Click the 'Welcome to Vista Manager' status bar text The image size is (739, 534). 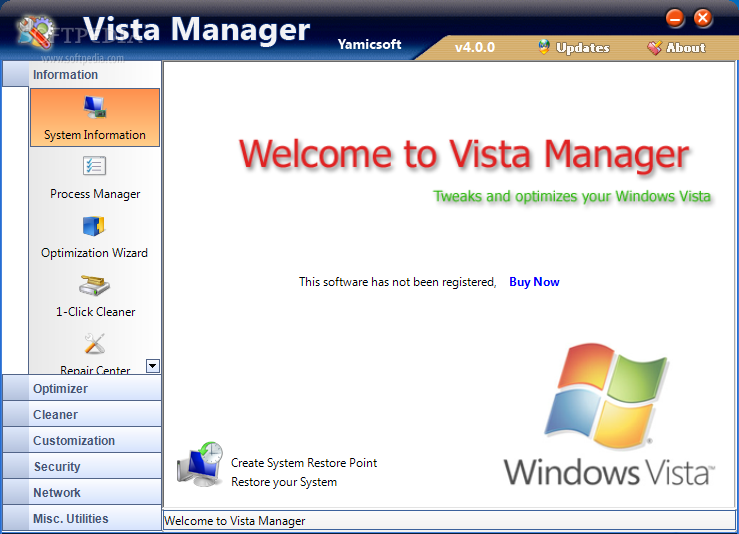[235, 521]
